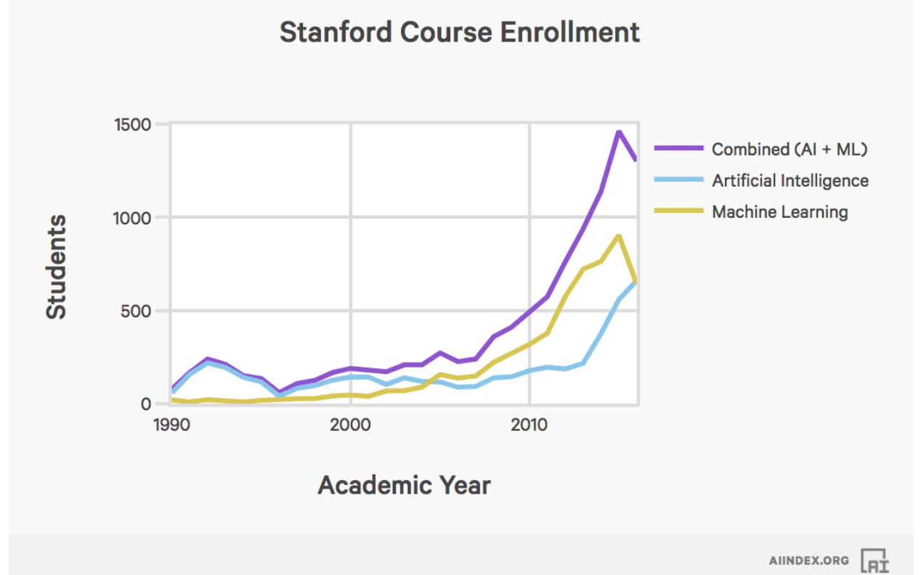This screenshot has height=575, width=924.
Task: Click the yellow Machine Learning legend swatch
Action: 678,211
